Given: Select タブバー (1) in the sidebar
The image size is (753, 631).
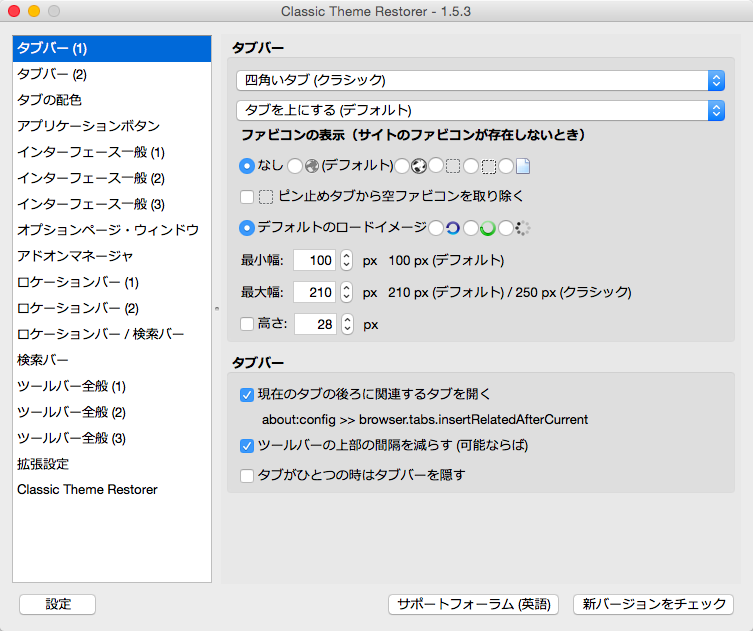Looking at the screenshot, I should click(112, 49).
